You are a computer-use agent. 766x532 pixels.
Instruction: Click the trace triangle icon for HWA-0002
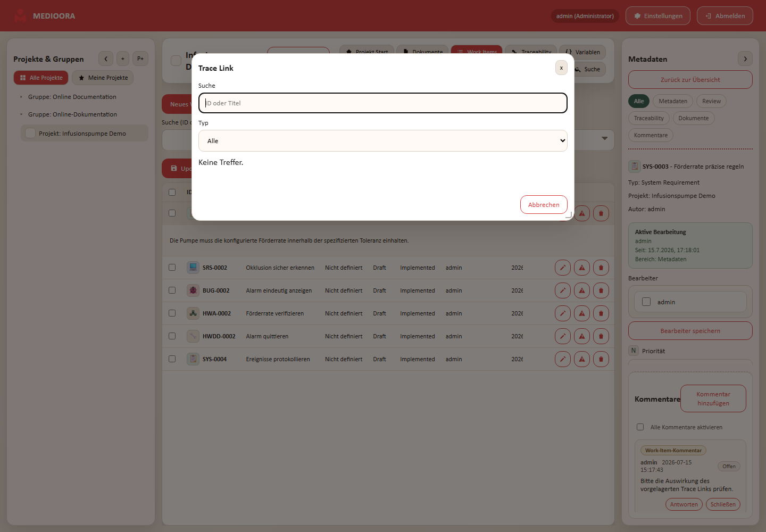tap(582, 313)
